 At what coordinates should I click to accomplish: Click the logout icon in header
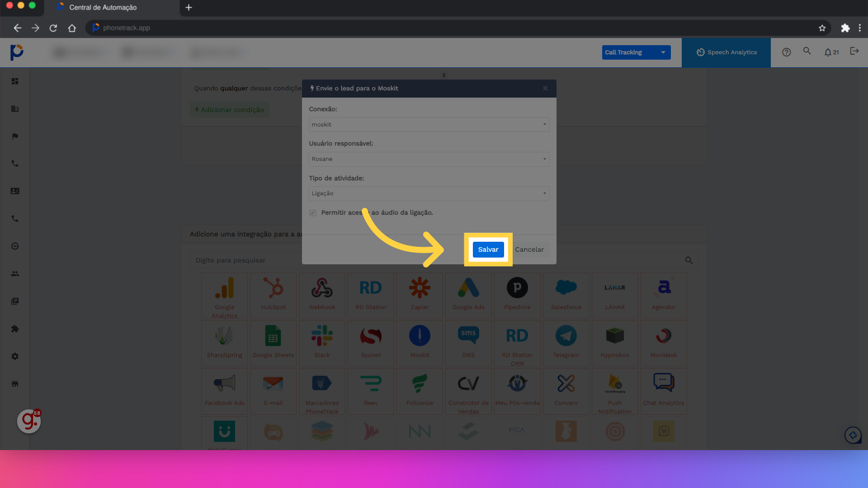point(854,51)
